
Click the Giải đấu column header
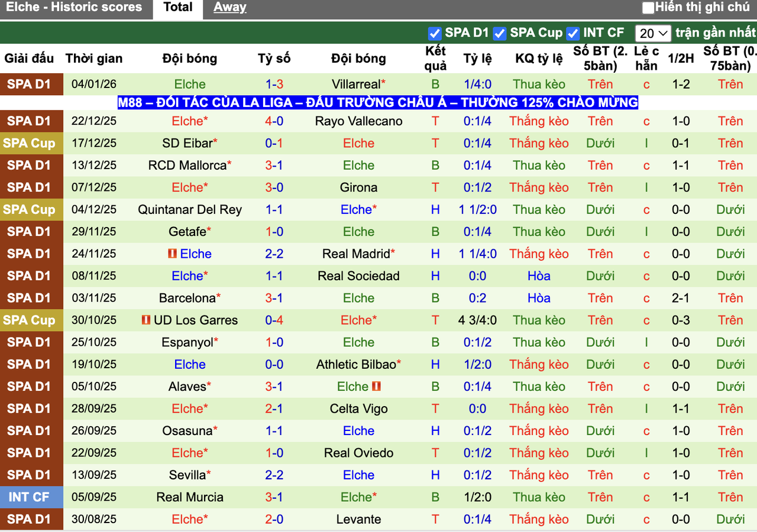pyautogui.click(x=29, y=59)
